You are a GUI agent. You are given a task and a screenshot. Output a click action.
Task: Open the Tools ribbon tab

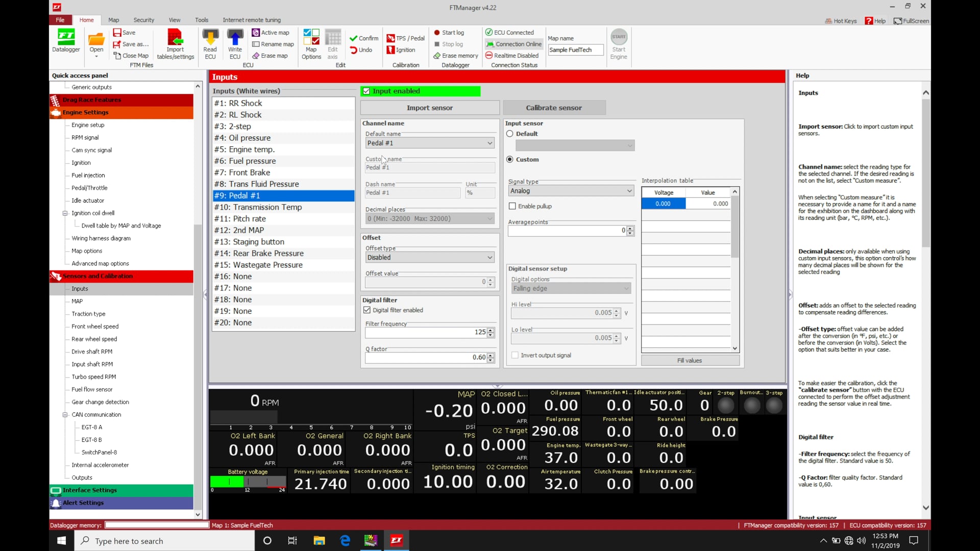(202, 20)
